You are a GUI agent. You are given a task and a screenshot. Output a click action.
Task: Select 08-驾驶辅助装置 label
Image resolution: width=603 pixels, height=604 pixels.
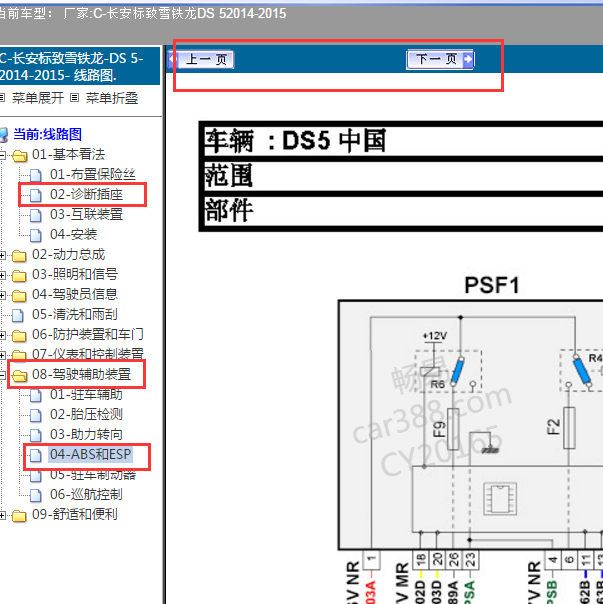click(82, 374)
